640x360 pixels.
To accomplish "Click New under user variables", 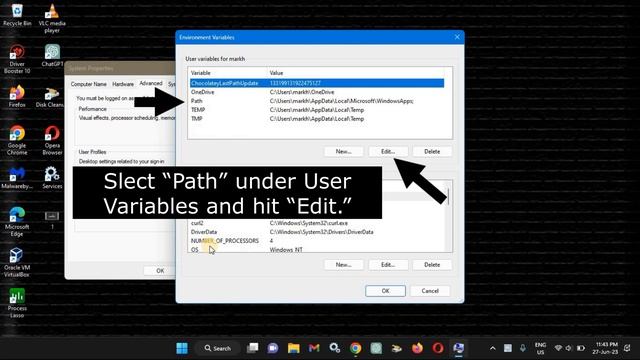I will coord(343,151).
